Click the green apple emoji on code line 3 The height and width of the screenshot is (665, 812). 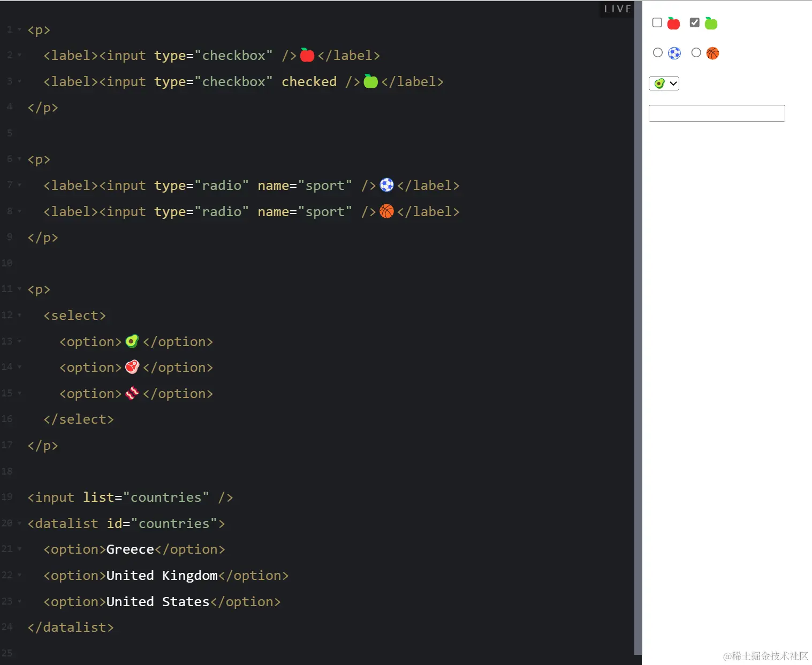(x=370, y=81)
